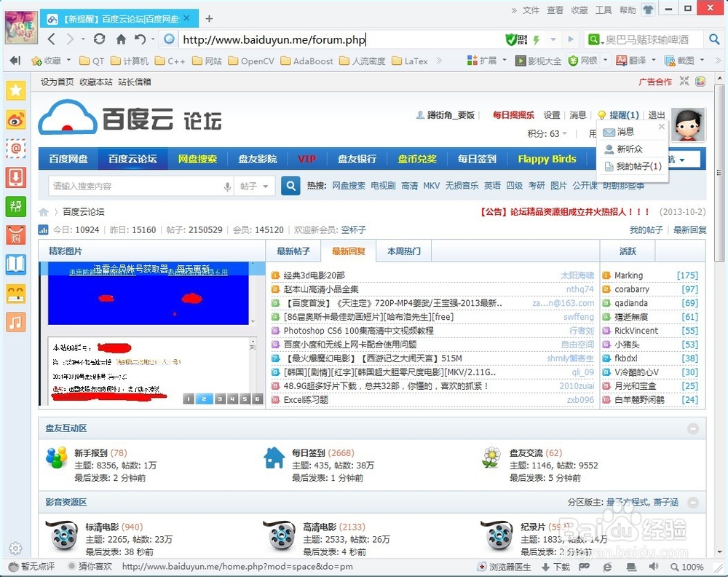This screenshot has height=577, width=728.
Task: Click the browser back arrow
Action: click(52, 39)
